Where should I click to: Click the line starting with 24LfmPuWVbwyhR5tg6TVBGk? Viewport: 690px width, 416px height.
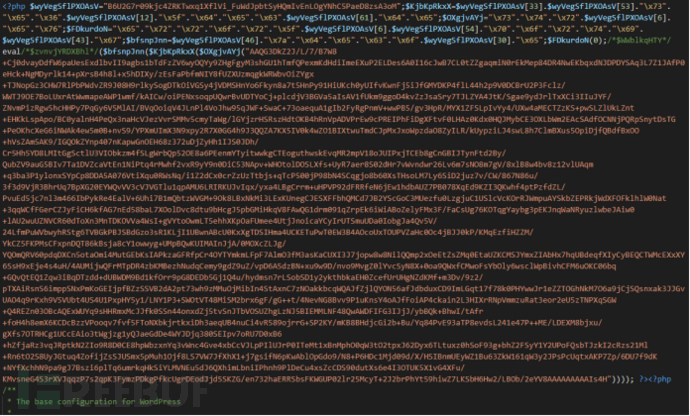click(x=268, y=232)
